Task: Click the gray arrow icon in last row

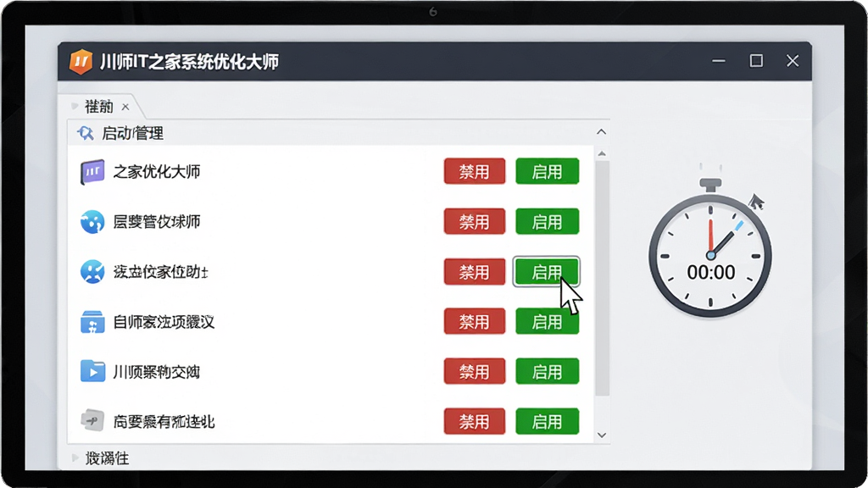Action: point(92,421)
